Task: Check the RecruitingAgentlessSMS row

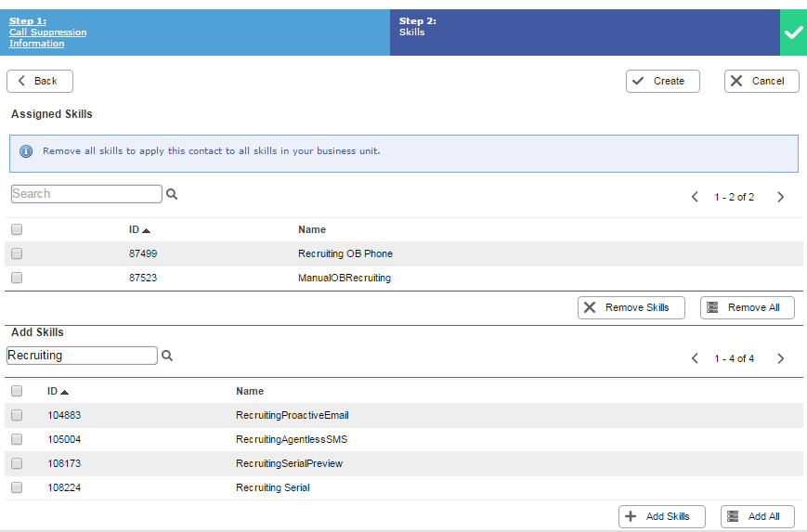Action: [x=17, y=439]
